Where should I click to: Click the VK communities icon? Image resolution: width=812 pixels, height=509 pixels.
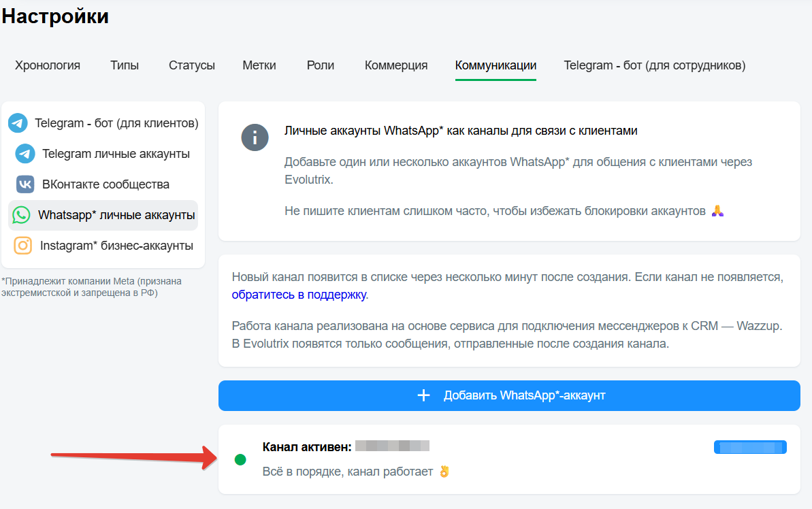pyautogui.click(x=25, y=184)
